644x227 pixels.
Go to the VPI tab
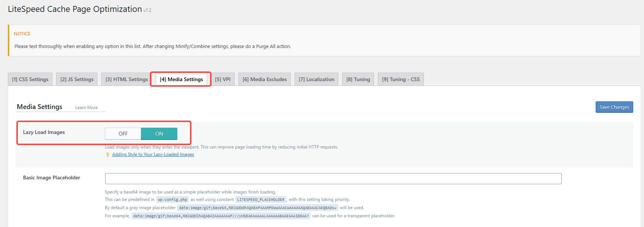pyautogui.click(x=223, y=79)
